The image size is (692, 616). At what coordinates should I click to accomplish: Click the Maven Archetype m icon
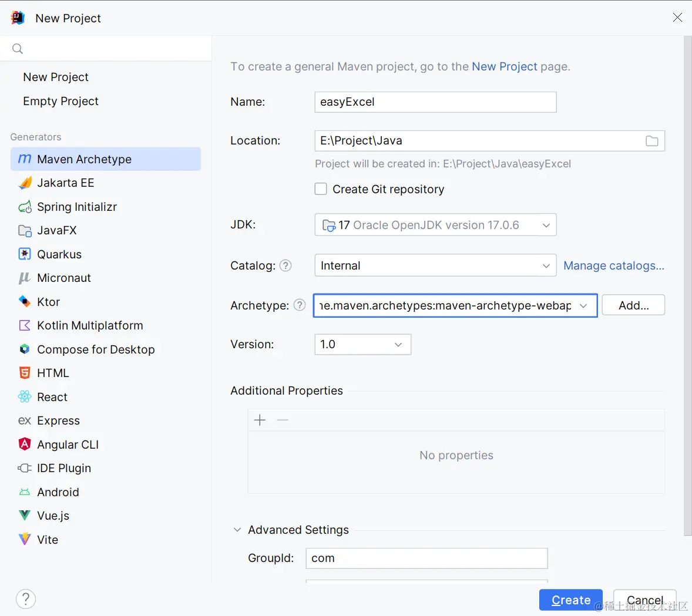(x=25, y=159)
